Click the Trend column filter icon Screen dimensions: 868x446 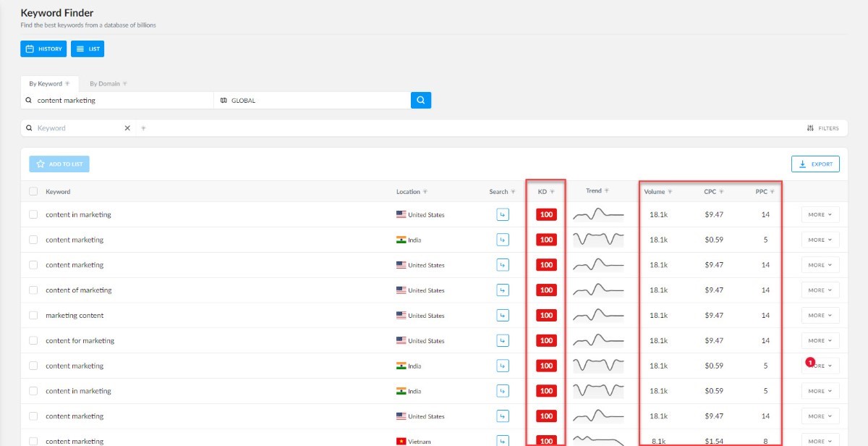point(606,191)
